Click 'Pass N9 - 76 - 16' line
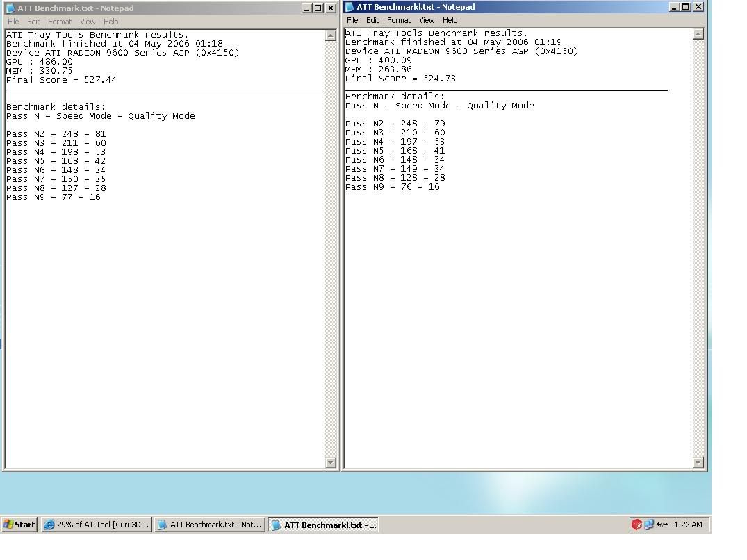Viewport: 747px width, 560px height. point(393,187)
